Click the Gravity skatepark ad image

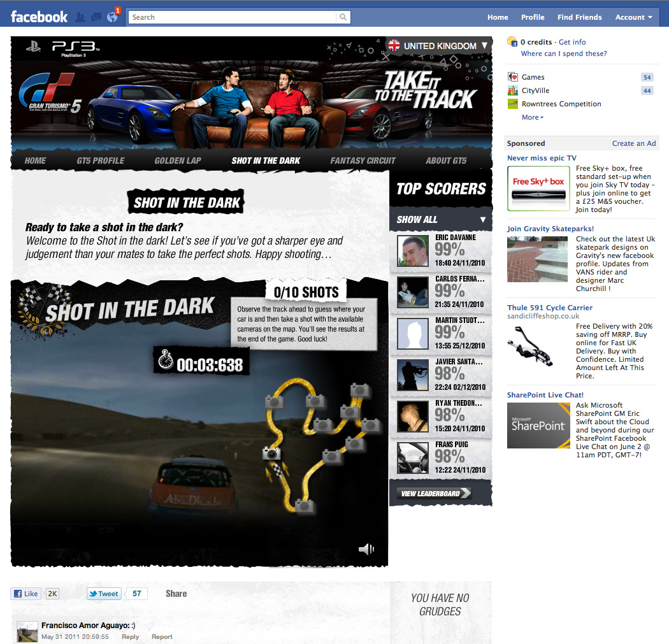(537, 259)
